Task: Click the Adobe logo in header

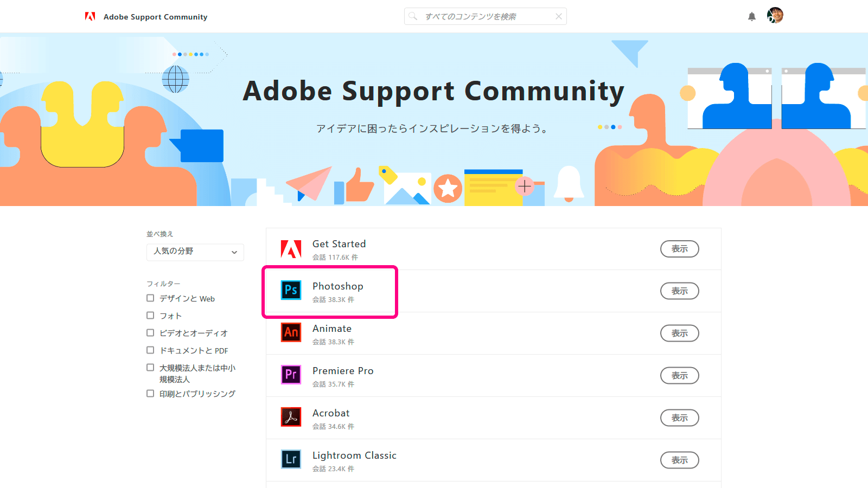Action: pos(90,16)
